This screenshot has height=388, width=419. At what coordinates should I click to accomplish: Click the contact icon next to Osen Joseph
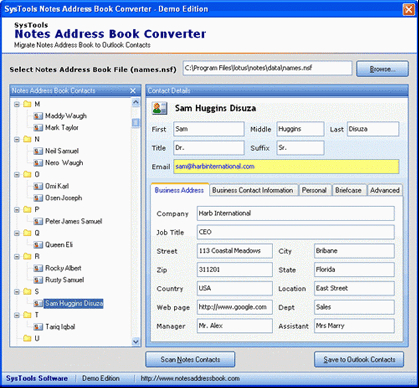[38, 198]
